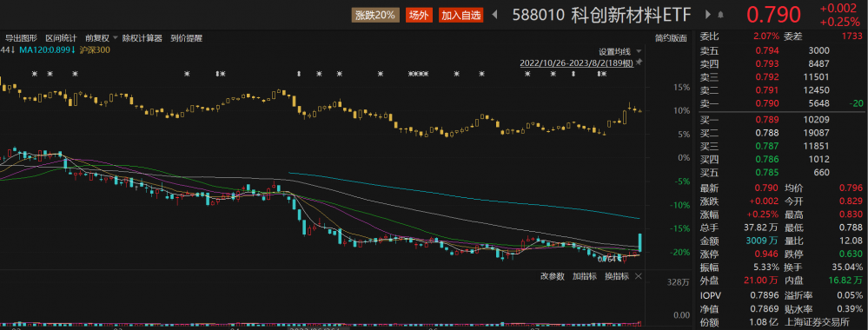The width and height of the screenshot is (868, 330).
Task: Click the 涨跌20% tag
Action: click(375, 16)
